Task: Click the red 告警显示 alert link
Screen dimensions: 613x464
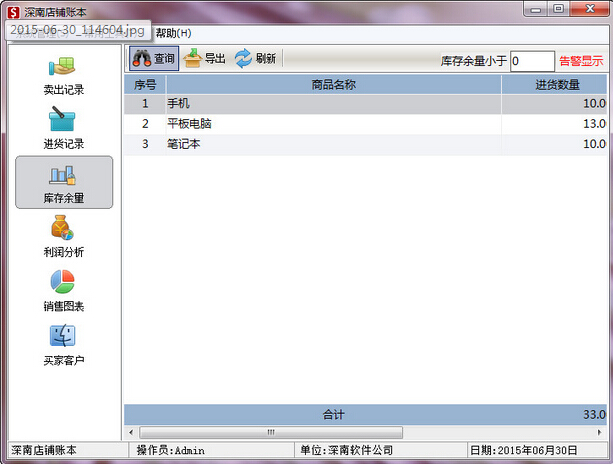Action: point(581,61)
